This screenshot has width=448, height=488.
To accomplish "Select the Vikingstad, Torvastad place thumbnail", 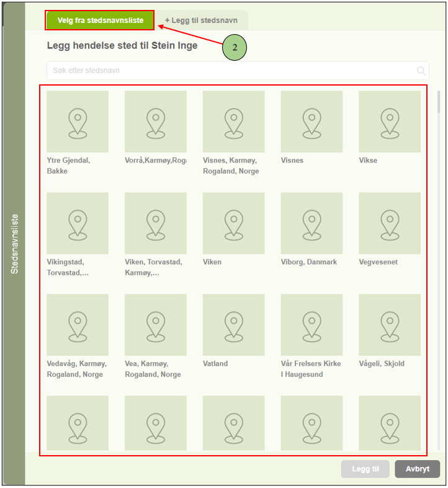I will (x=78, y=223).
